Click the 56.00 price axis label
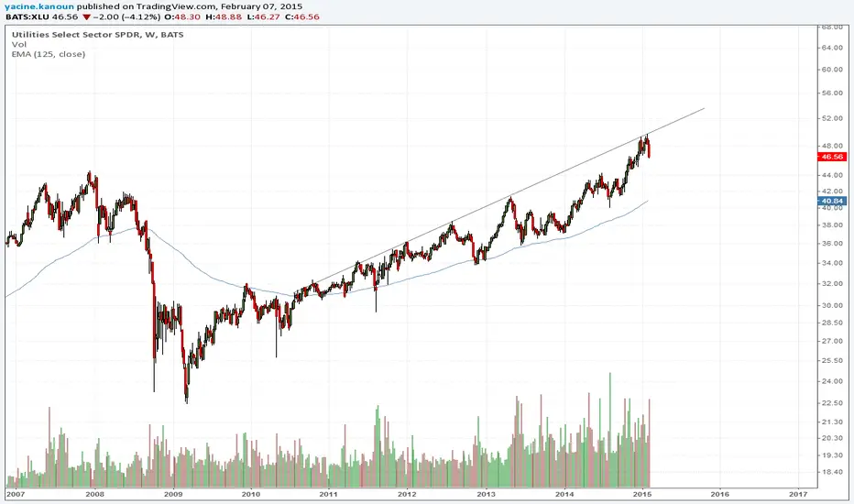Image resolution: width=854 pixels, height=504 pixels. [x=832, y=93]
